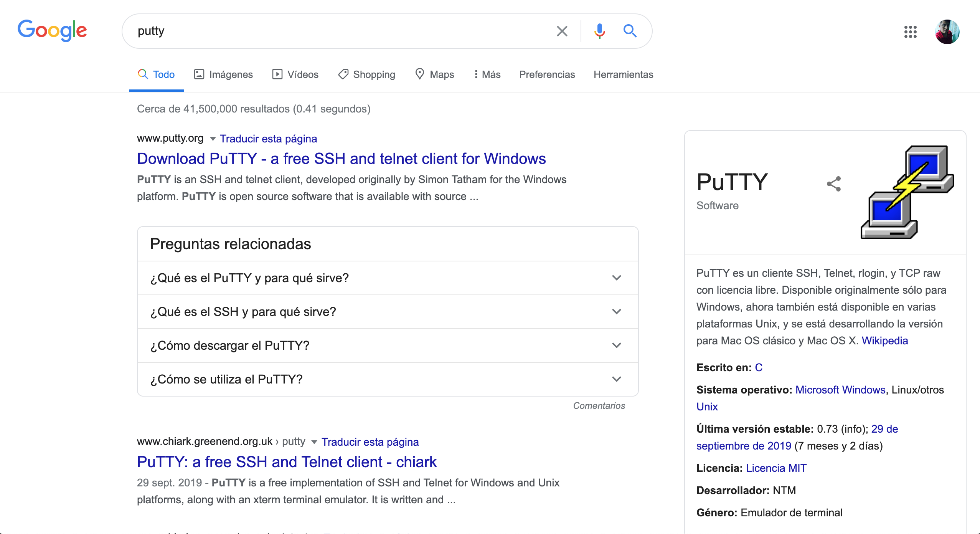Open the 29 de septiembre de 2019 link
Viewport: 980px width, 534px height.
(x=744, y=446)
